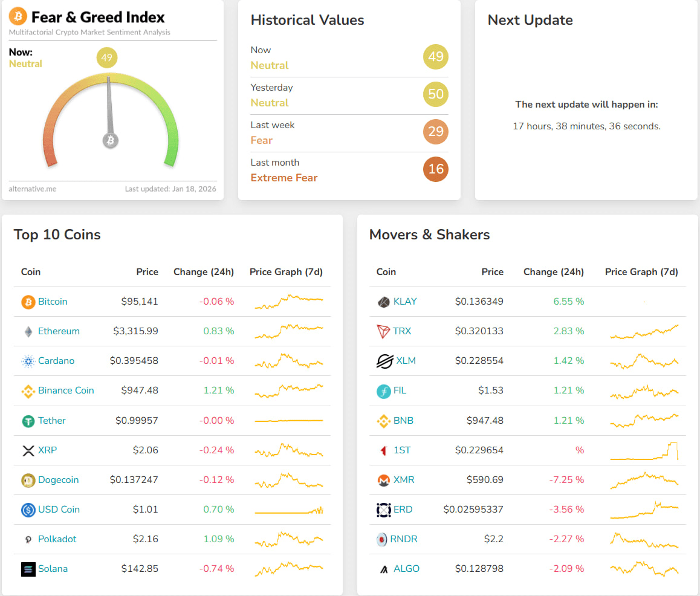Open the Binance Coin link
This screenshot has width=700, height=596.
(x=66, y=390)
